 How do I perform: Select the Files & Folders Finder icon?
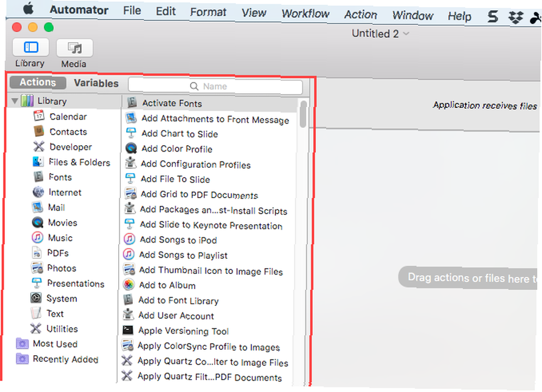38,161
